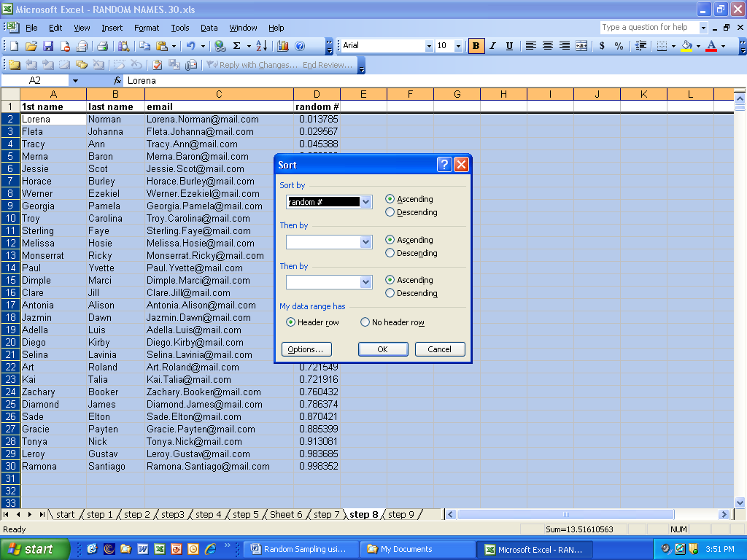Image resolution: width=747 pixels, height=560 pixels.
Task: Choose Descending for the last Then by
Action: (390, 293)
